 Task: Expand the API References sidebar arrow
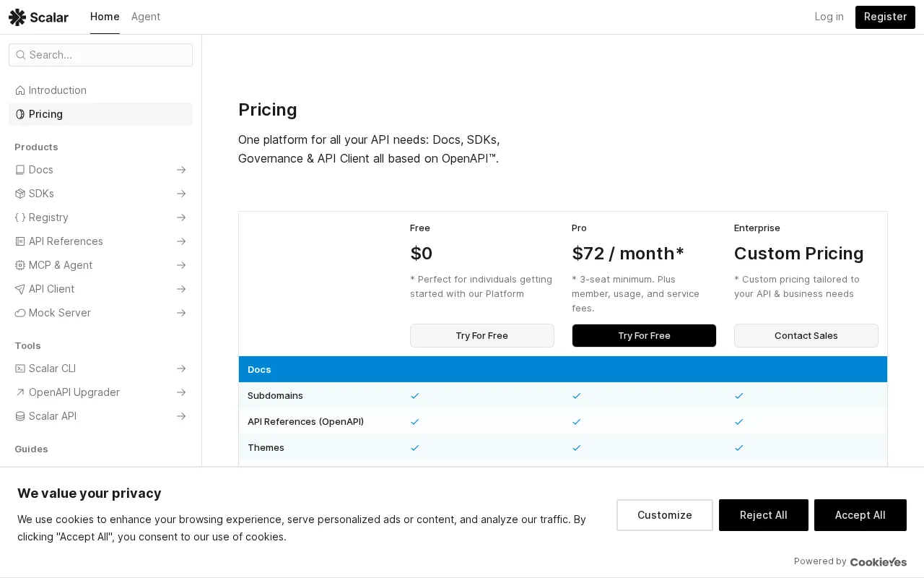pyautogui.click(x=181, y=241)
